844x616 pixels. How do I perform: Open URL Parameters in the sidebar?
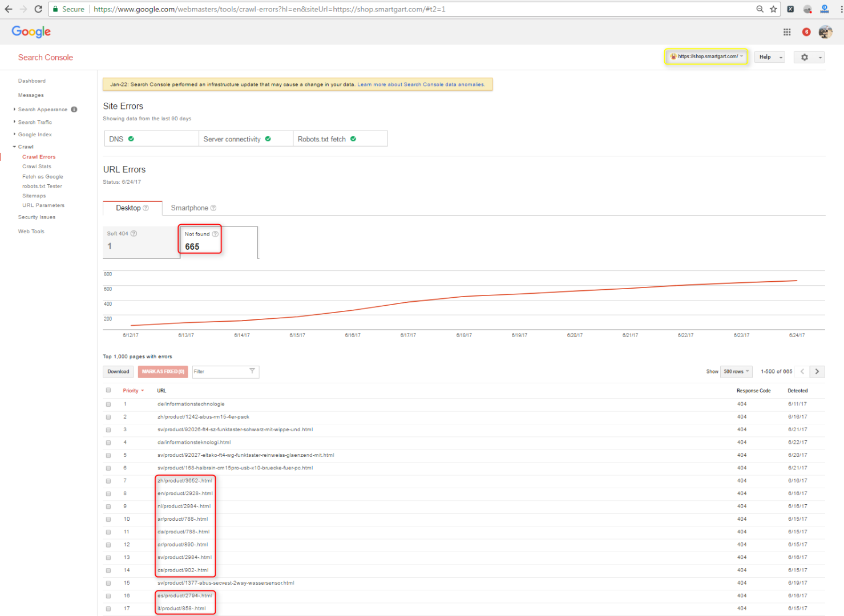[x=43, y=205]
